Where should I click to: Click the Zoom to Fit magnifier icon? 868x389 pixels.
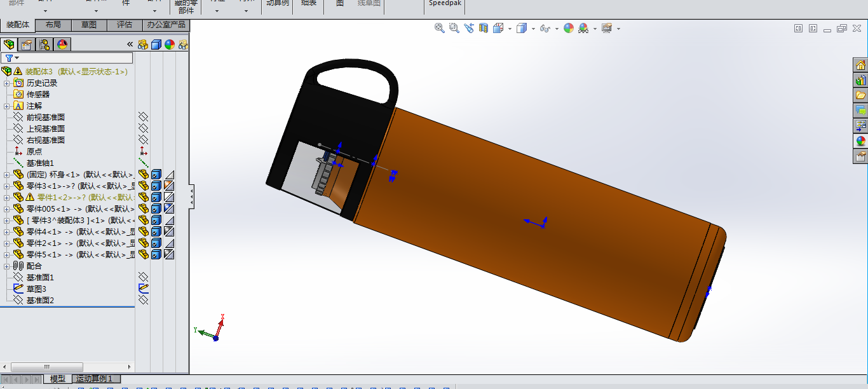tap(439, 28)
